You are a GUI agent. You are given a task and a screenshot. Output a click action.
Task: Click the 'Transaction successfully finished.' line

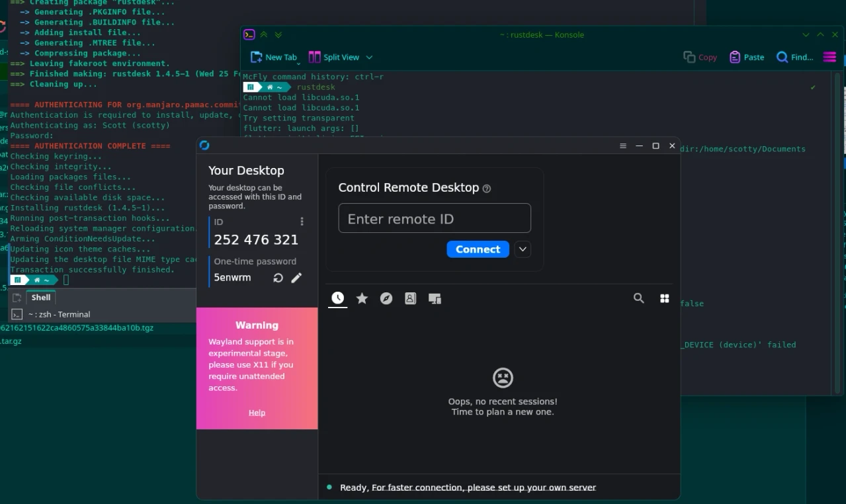(92, 270)
